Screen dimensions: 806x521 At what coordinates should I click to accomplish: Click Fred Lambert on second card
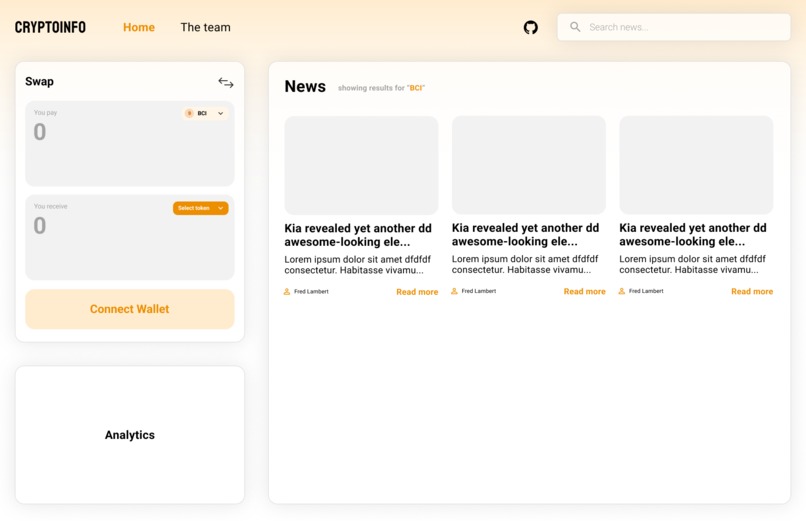tap(479, 291)
